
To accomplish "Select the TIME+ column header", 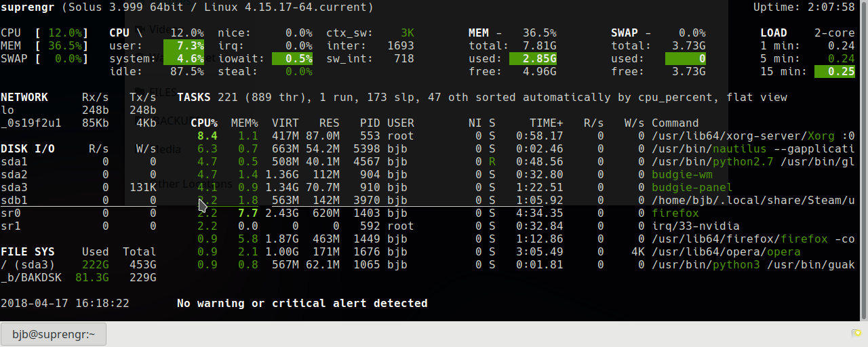I will 547,123.
